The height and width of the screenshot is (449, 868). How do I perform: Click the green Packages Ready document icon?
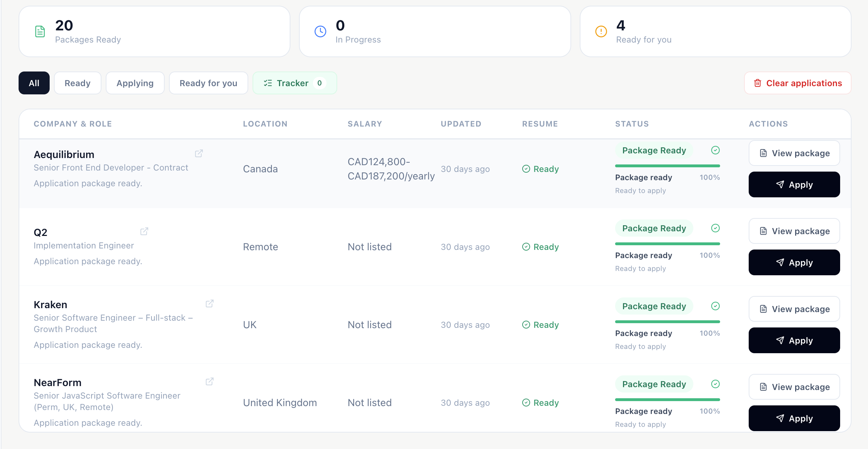pos(40,31)
